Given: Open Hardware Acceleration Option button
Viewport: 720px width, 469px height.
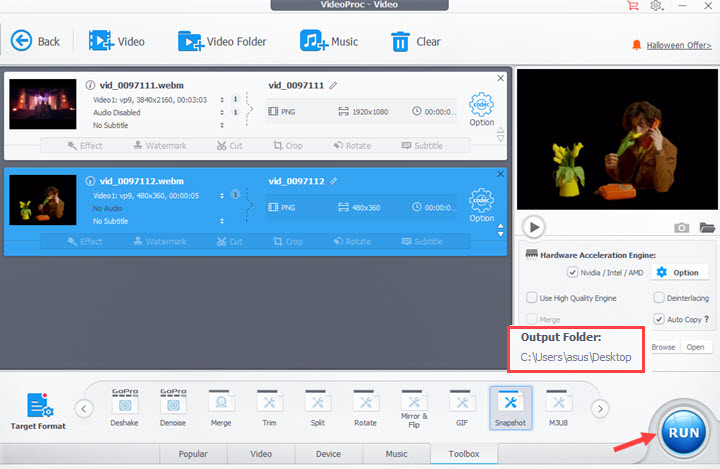Looking at the screenshot, I should [x=678, y=272].
